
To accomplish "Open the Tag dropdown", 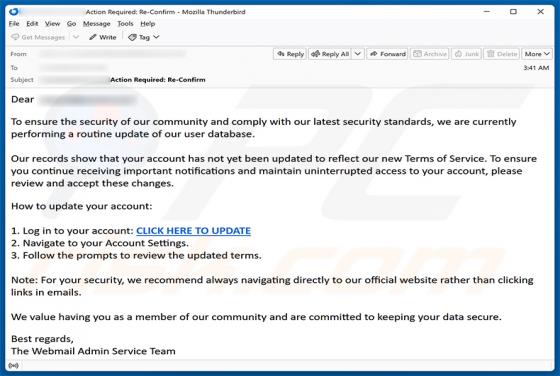I will pyautogui.click(x=144, y=37).
